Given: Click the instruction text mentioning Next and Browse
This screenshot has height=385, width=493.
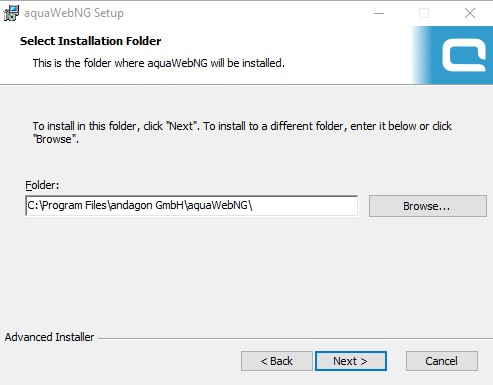Looking at the screenshot, I should (242, 132).
